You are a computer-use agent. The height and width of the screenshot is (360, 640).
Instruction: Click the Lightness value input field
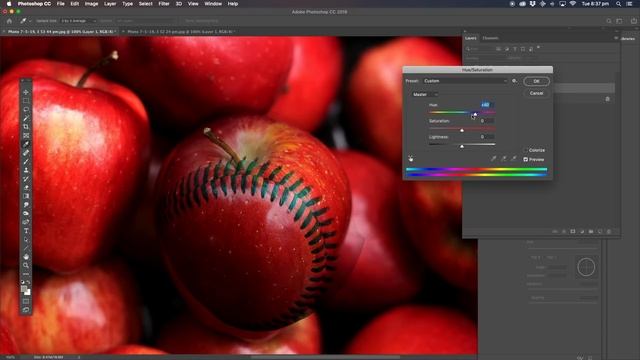click(487, 137)
